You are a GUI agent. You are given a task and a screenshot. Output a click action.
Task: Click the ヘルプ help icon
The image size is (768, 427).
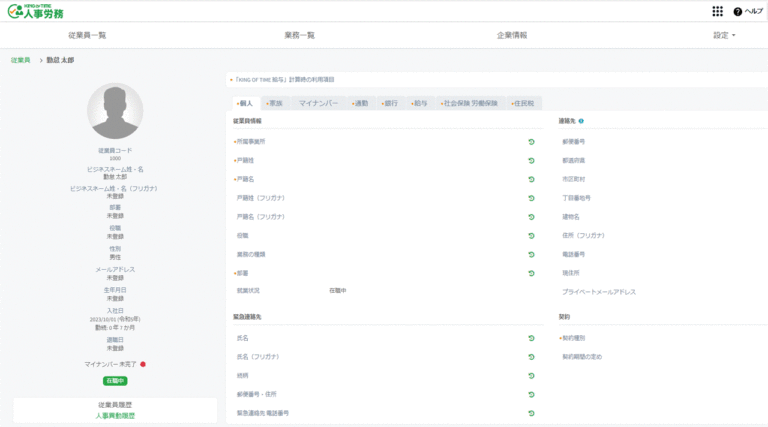[x=738, y=11]
